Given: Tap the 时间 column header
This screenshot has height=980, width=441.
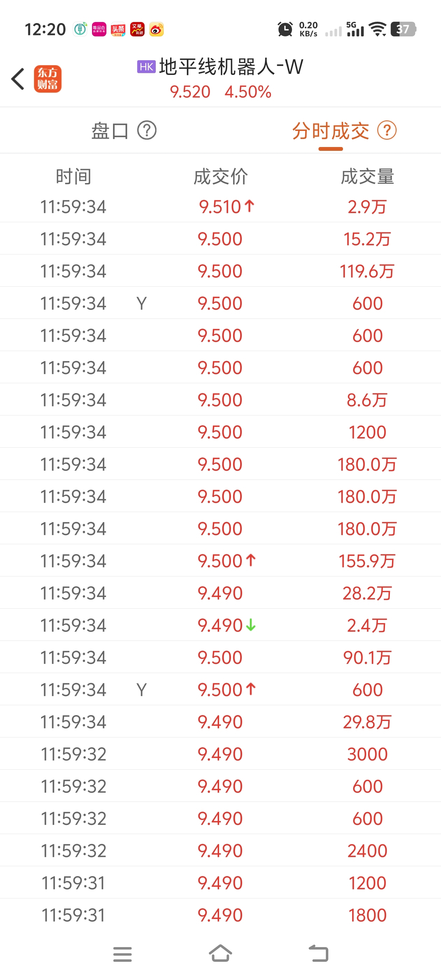Looking at the screenshot, I should [73, 176].
